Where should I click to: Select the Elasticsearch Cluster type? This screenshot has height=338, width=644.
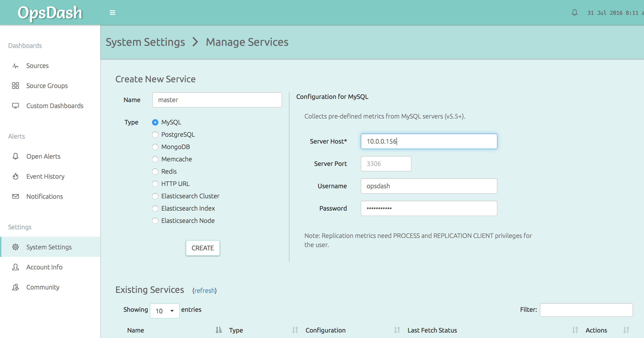155,196
